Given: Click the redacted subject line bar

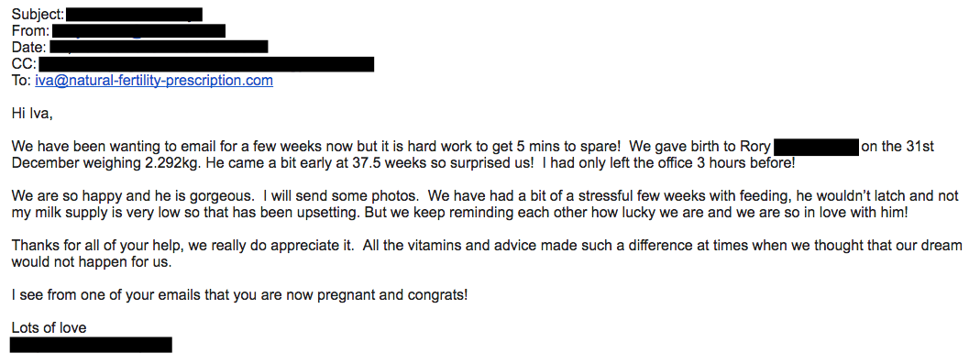Looking at the screenshot, I should pyautogui.click(x=134, y=15).
